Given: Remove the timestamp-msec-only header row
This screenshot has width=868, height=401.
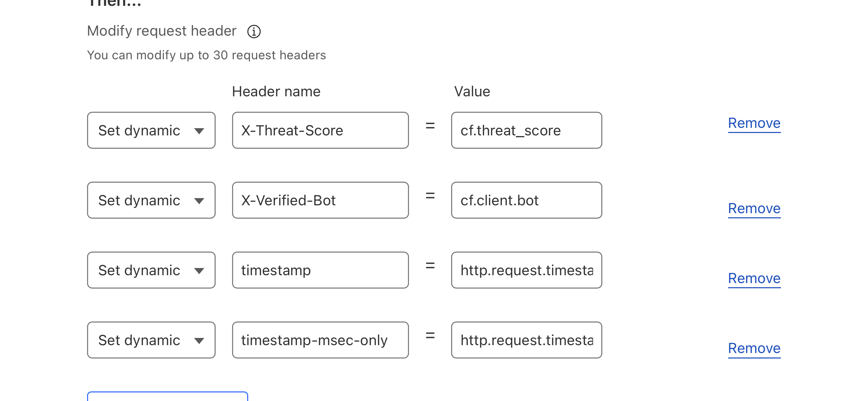Looking at the screenshot, I should (754, 348).
